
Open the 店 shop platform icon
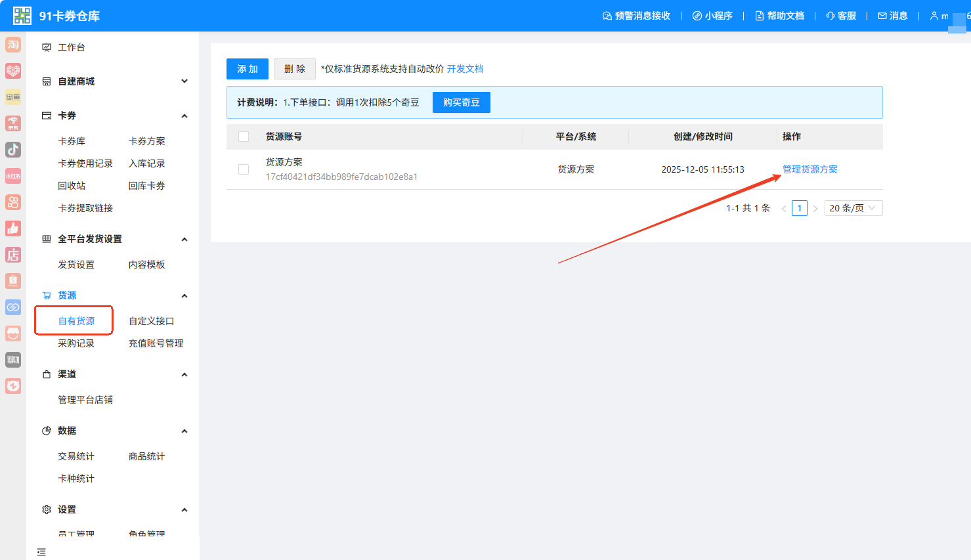13,255
